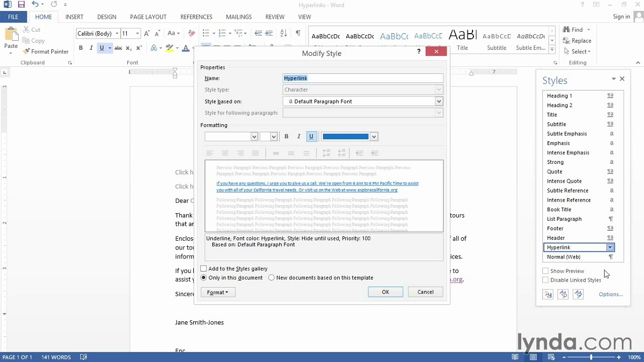Click OK in Modify Style dialog
The width and height of the screenshot is (644, 362).
(x=385, y=292)
